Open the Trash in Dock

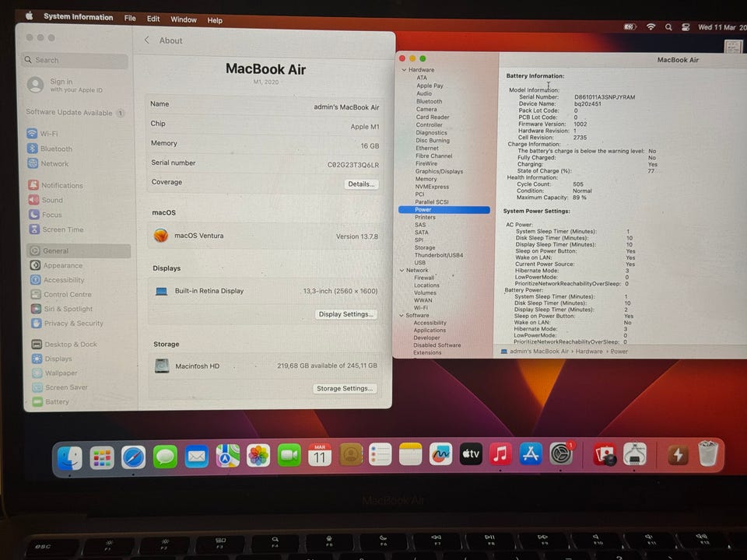click(x=708, y=453)
